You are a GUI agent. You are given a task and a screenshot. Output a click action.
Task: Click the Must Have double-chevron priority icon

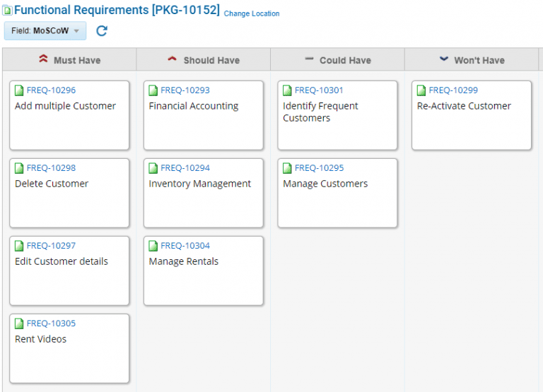(x=43, y=59)
